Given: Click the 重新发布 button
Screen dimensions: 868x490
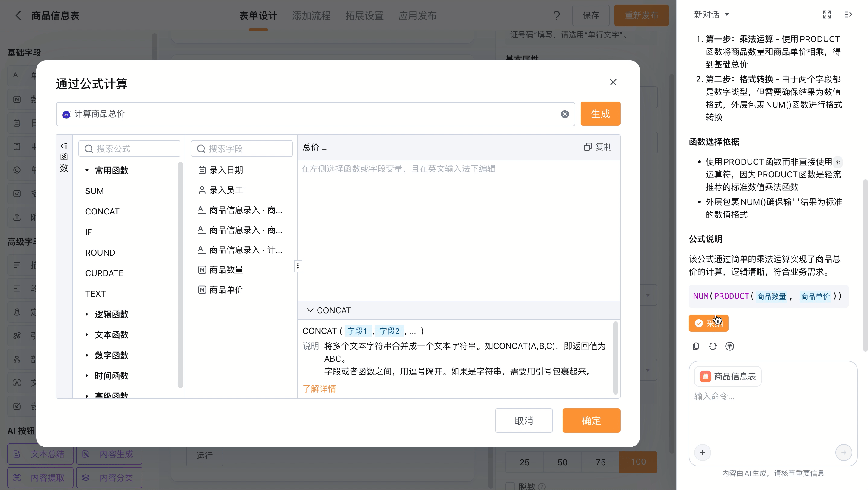Looking at the screenshot, I should [641, 15].
